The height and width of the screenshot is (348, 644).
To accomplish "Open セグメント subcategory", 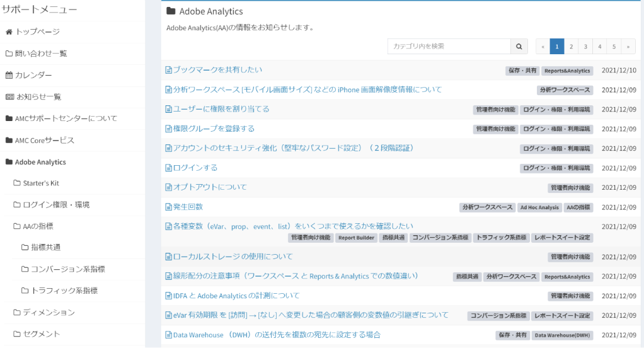I will [42, 334].
